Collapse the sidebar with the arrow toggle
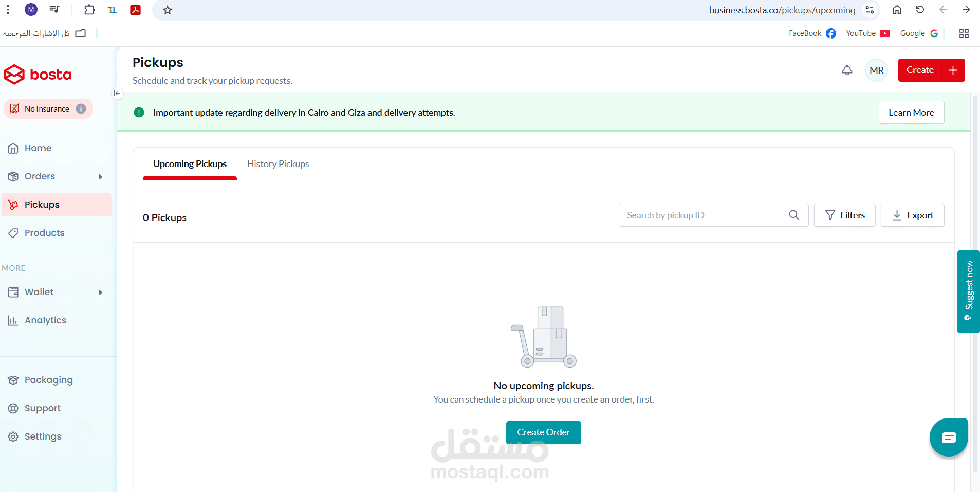The width and height of the screenshot is (980, 492). point(117,93)
